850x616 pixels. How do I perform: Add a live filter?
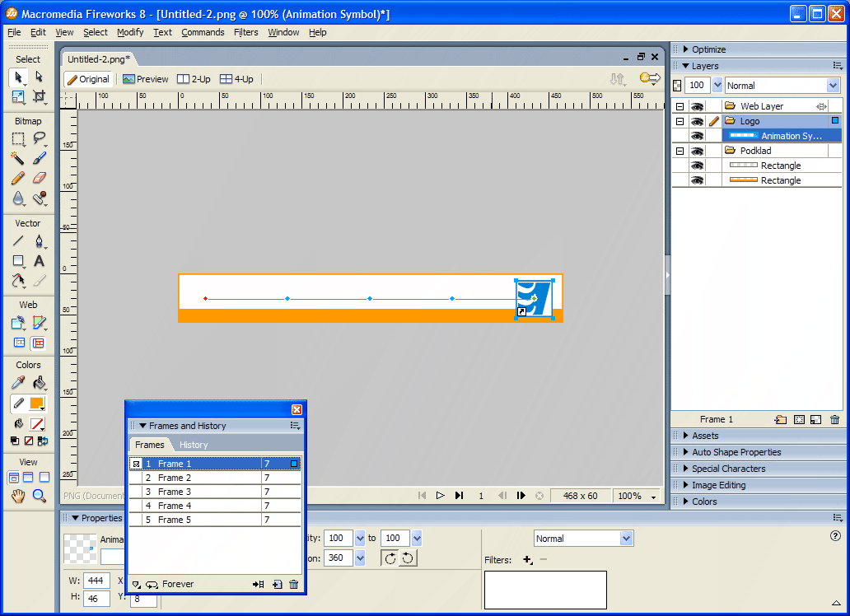(527, 560)
